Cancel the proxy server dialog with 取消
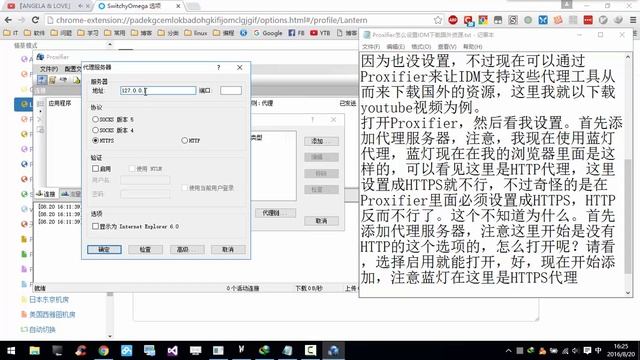This screenshot has height=360, width=640. tap(228, 249)
